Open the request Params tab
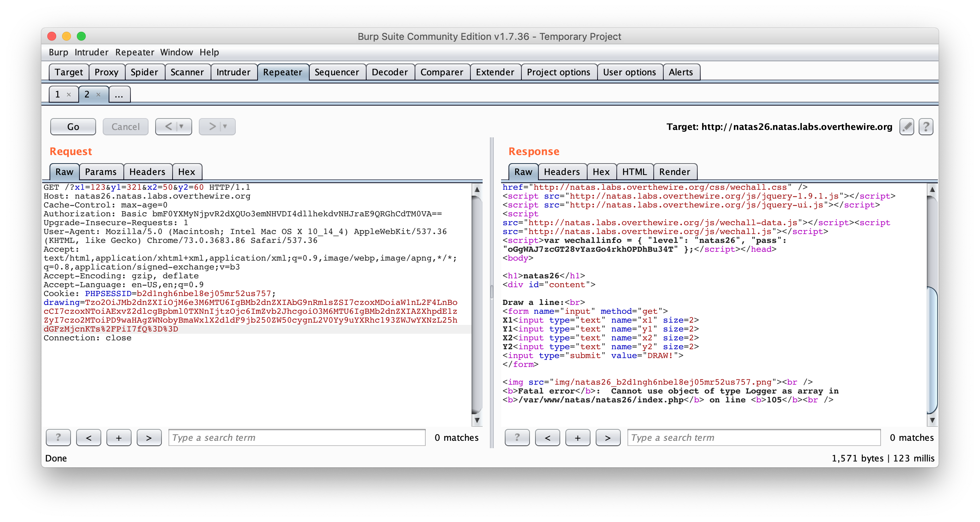980x522 pixels. pyautogui.click(x=101, y=172)
